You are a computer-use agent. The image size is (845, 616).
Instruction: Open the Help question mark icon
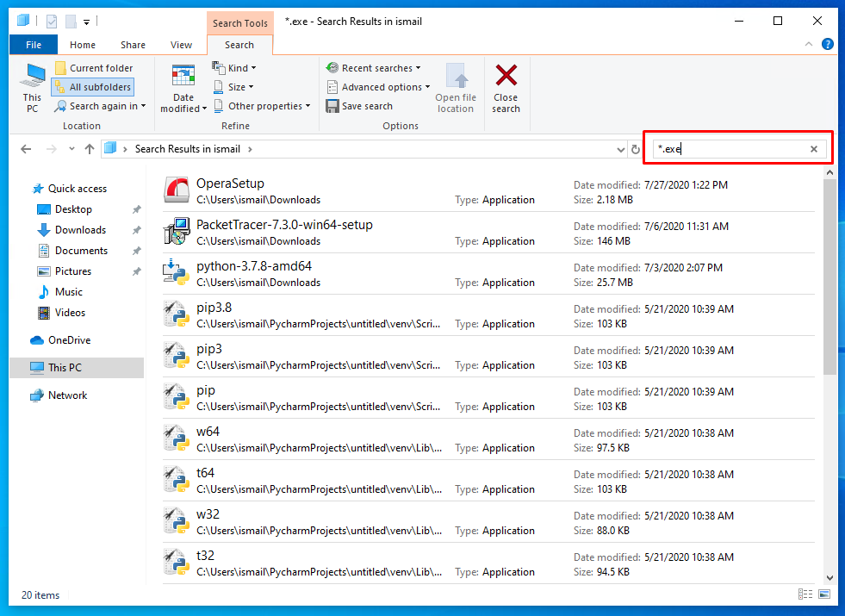click(827, 44)
